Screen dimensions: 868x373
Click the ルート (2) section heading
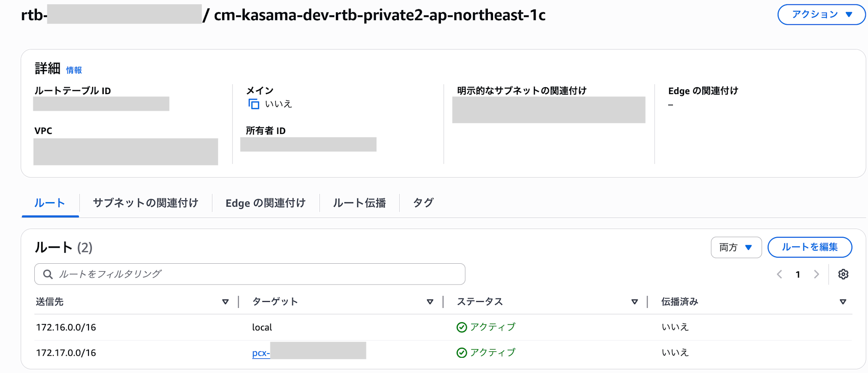coord(63,247)
